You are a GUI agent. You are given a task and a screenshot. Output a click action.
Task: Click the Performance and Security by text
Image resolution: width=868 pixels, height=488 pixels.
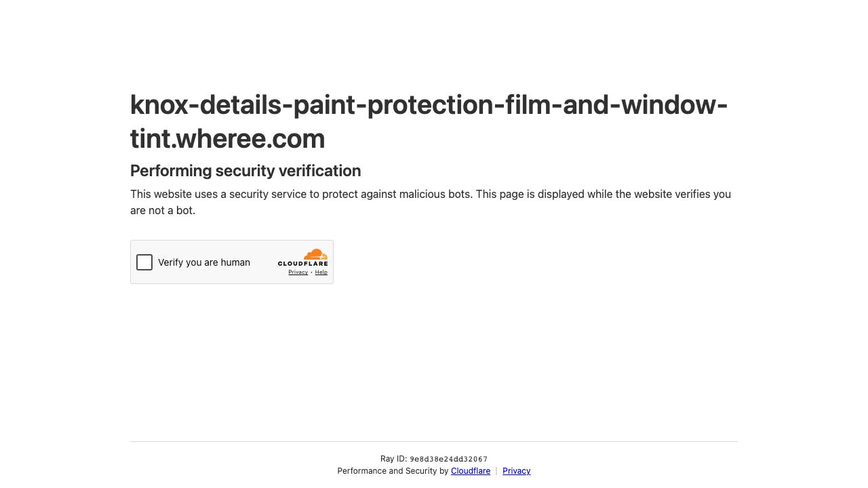click(393, 471)
